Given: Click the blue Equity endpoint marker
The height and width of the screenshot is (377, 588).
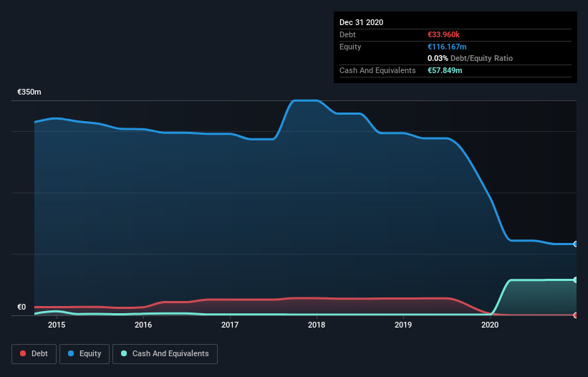Looking at the screenshot, I should 576,244.
